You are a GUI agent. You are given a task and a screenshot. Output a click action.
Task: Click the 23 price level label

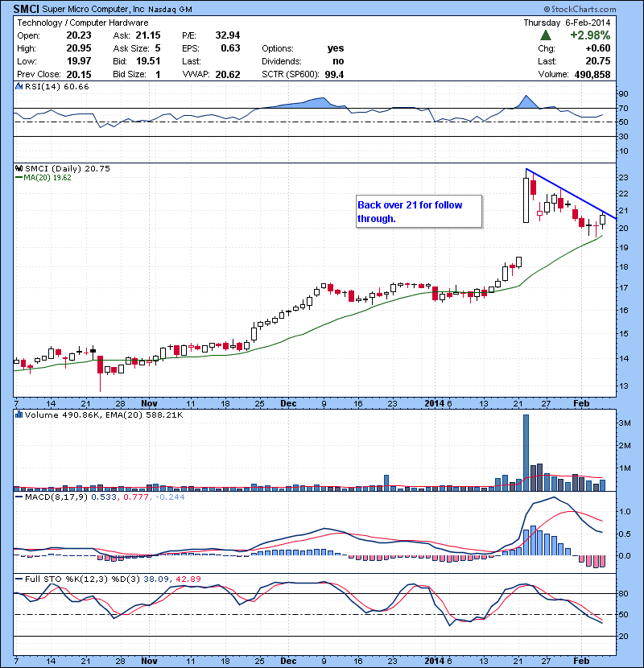click(x=623, y=178)
